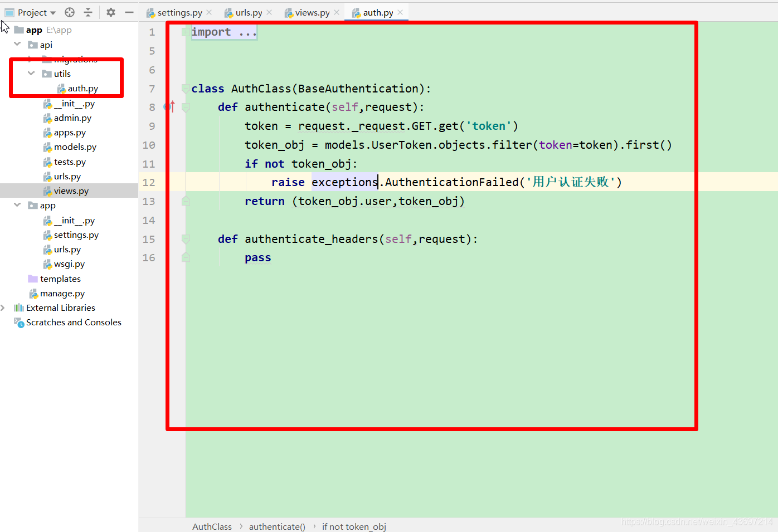Image resolution: width=778 pixels, height=532 pixels.
Task: Fold authenticate_headers method at line 15
Action: click(186, 239)
